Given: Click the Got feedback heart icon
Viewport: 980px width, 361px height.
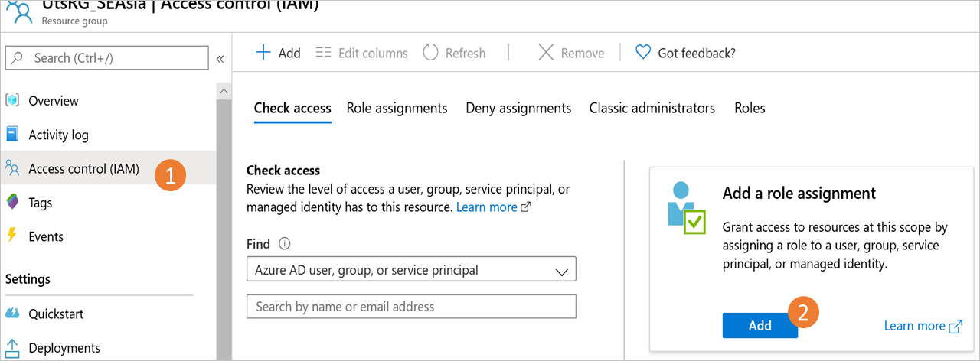Looking at the screenshot, I should coord(643,53).
